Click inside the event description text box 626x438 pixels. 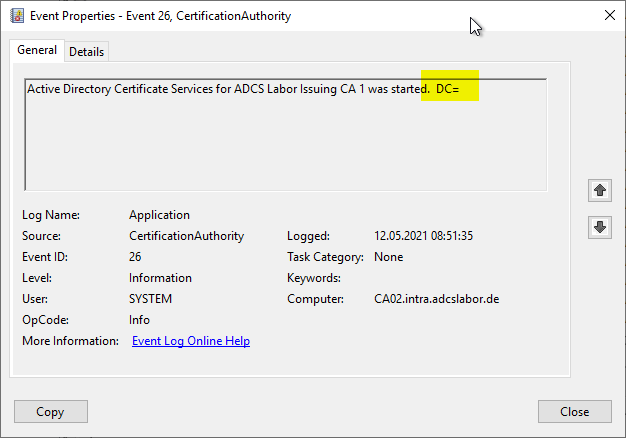285,140
